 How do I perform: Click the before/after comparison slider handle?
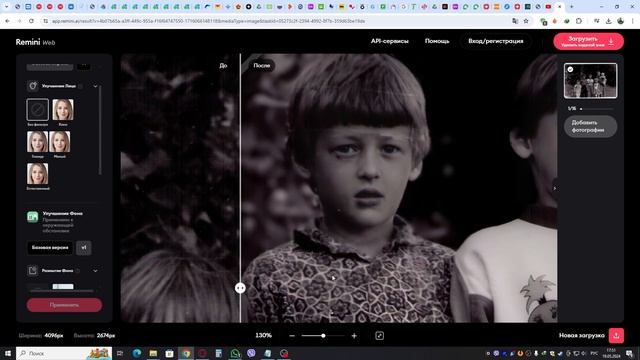pyautogui.click(x=240, y=288)
